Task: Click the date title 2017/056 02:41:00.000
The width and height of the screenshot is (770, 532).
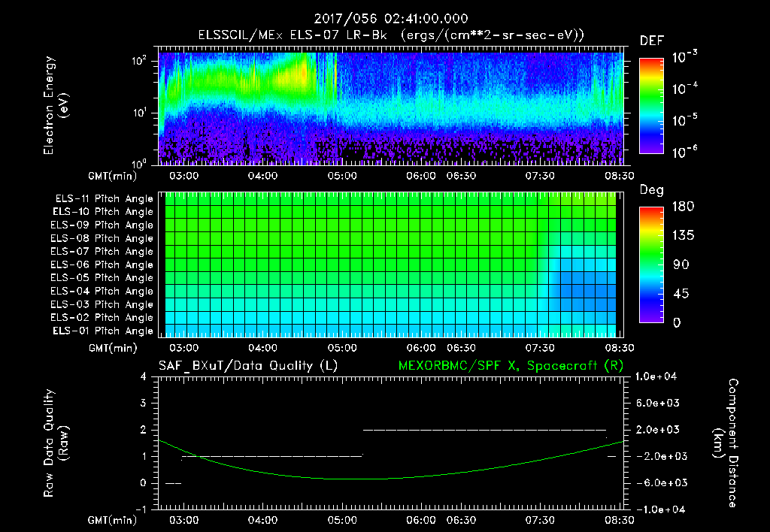Action: pyautogui.click(x=391, y=19)
